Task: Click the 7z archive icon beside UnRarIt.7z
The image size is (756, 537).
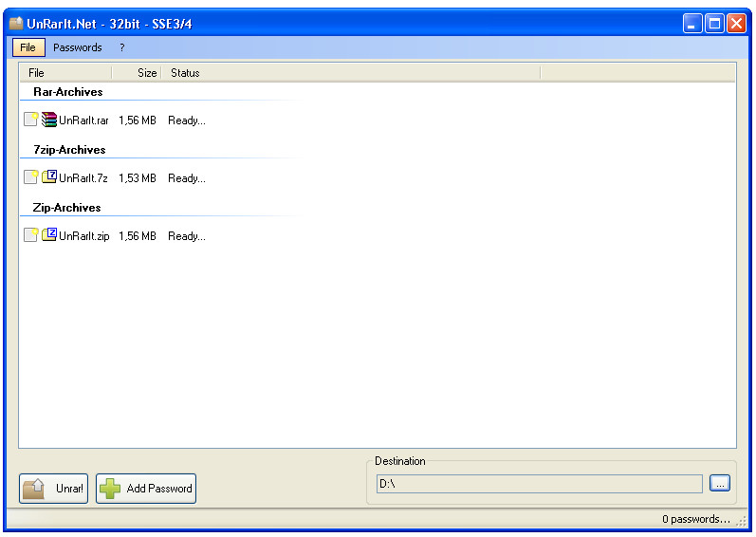Action: 49,176
